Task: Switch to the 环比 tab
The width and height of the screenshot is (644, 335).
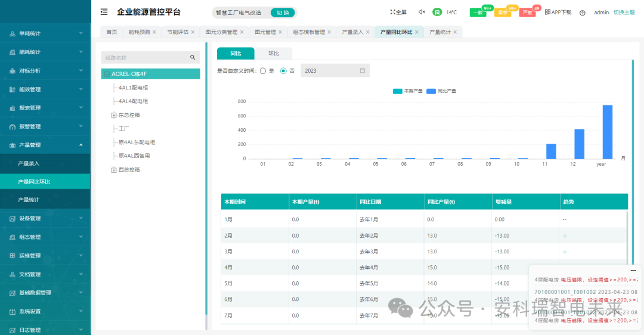Action: pos(274,54)
